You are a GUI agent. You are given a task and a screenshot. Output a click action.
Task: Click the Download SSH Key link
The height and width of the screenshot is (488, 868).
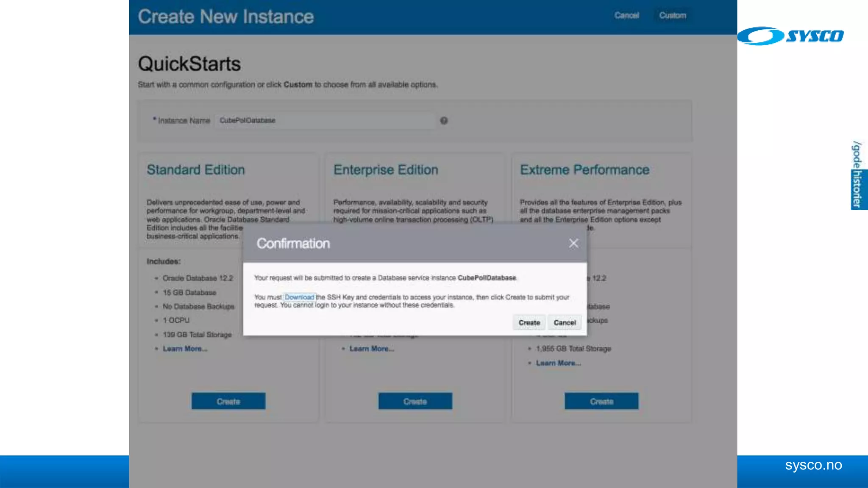[x=299, y=297]
